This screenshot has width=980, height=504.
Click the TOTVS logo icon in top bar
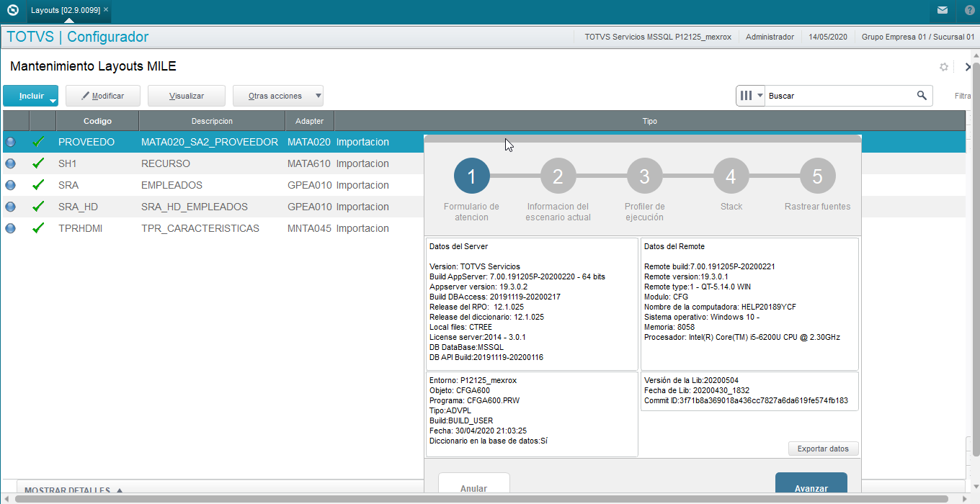12,10
